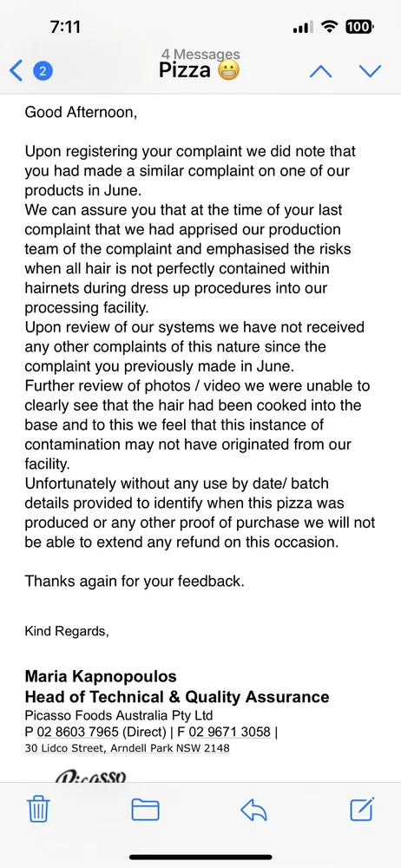Move message using folder icon
Image resolution: width=401 pixels, height=868 pixels.
tap(145, 810)
